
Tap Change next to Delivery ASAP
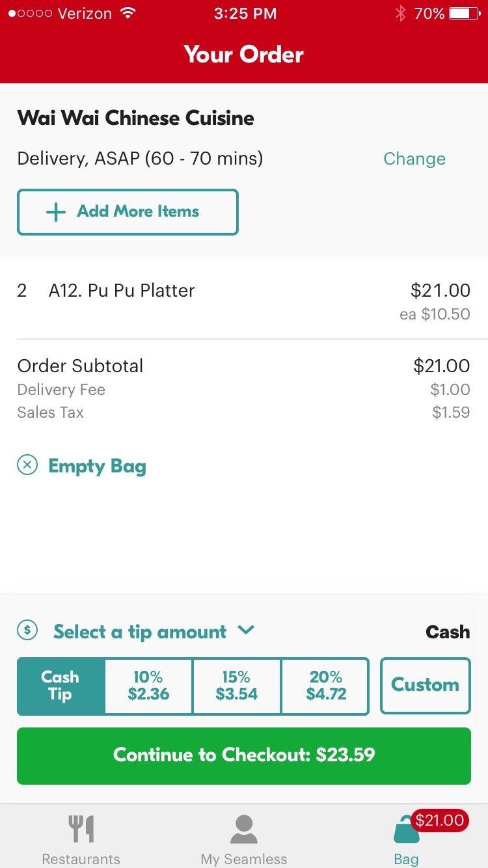tap(414, 158)
